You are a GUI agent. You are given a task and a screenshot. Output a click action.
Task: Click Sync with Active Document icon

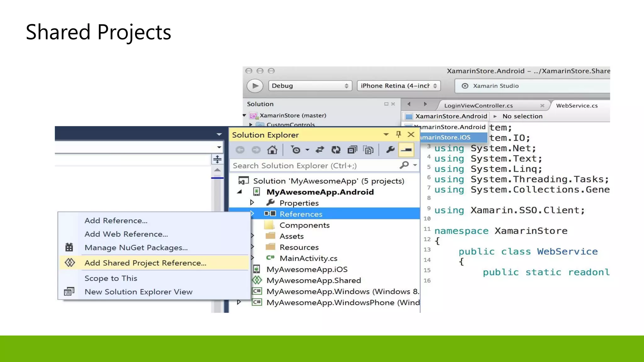click(320, 150)
